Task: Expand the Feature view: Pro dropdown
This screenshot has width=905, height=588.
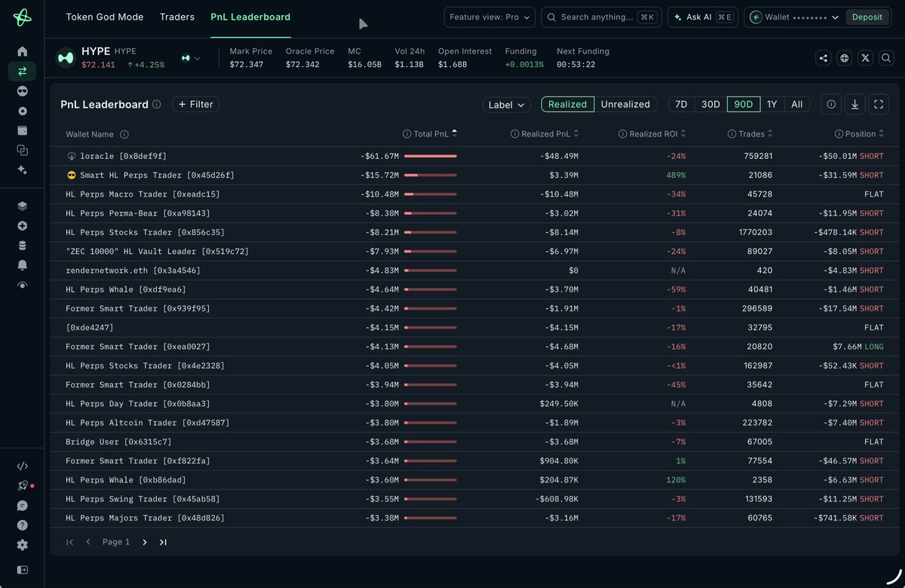Action: click(489, 17)
